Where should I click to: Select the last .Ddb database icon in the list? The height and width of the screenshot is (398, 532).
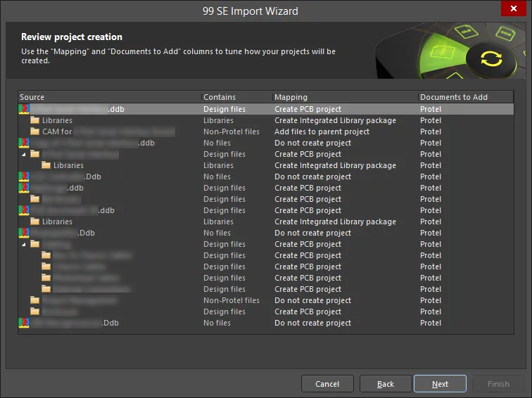pyautogui.click(x=24, y=323)
